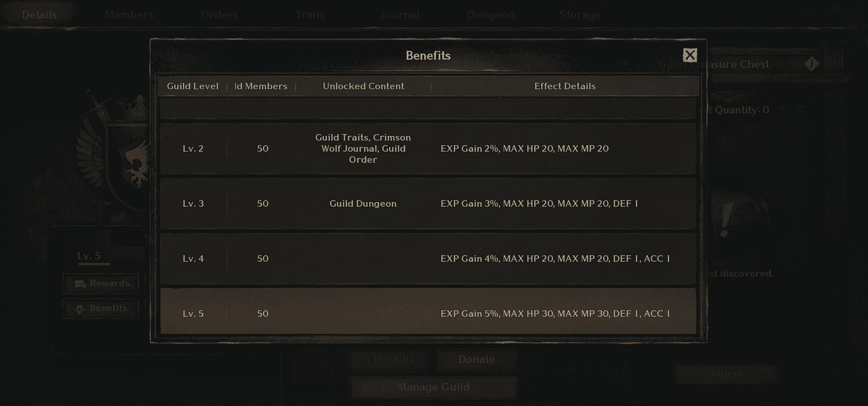Click the Rewards chest icon
The image size is (868, 406).
(80, 283)
